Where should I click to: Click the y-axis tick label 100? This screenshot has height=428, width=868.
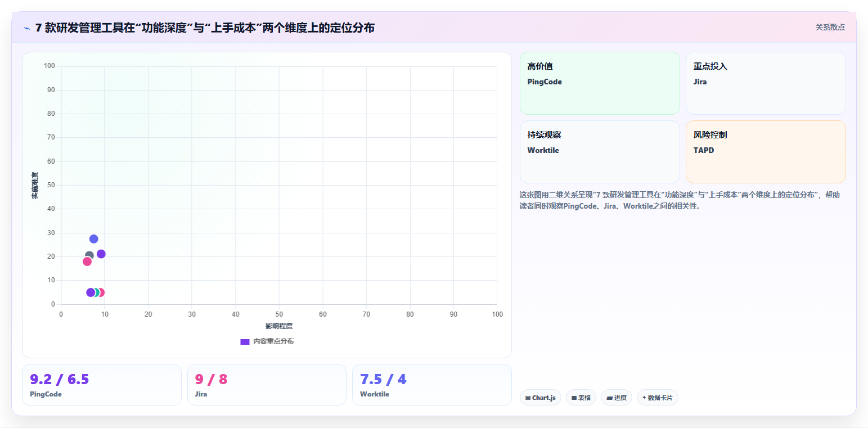coord(49,66)
